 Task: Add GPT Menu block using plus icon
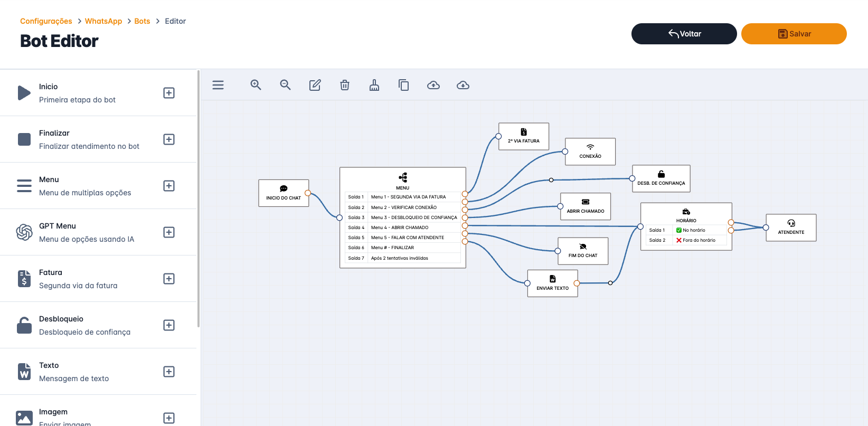pos(169,232)
